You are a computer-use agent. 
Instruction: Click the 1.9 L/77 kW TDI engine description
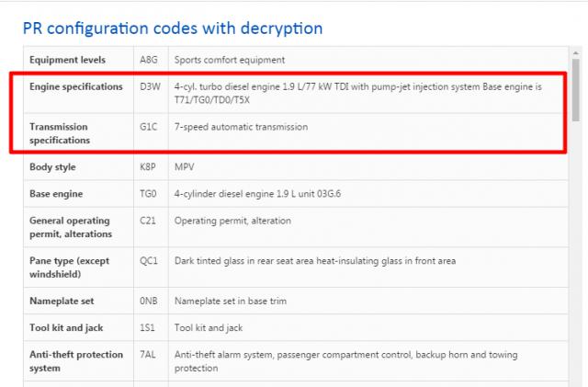(358, 94)
